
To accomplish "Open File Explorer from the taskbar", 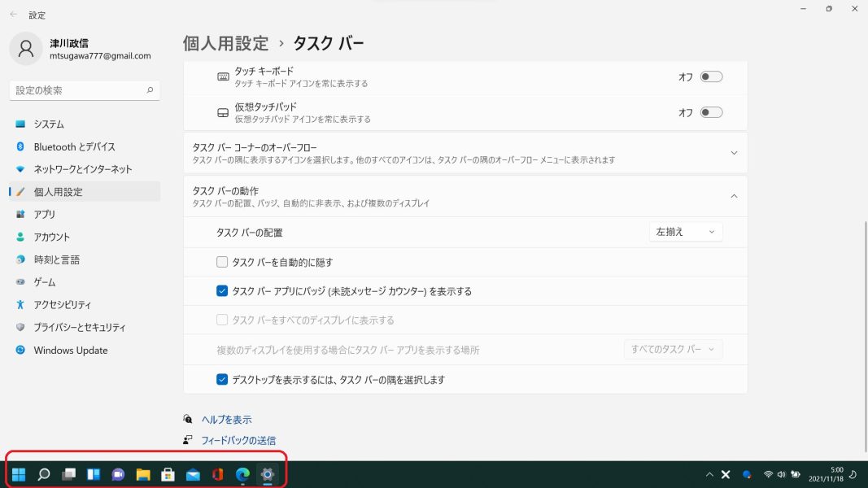I will point(143,474).
